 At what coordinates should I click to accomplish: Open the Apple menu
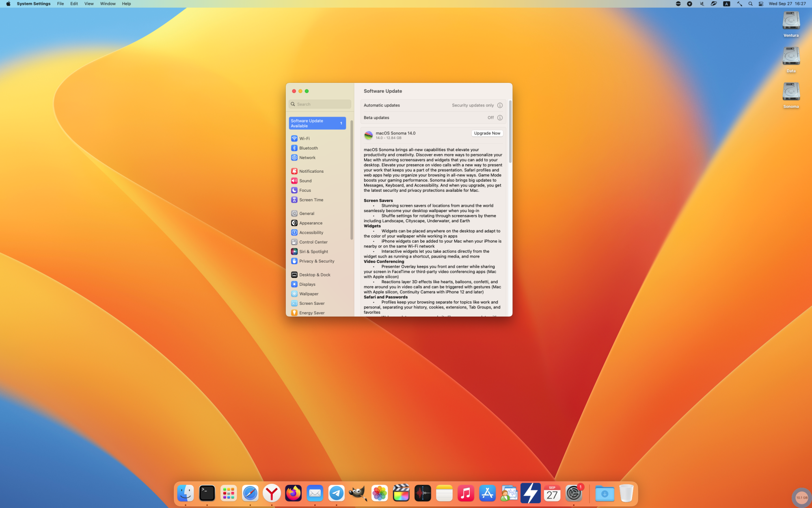[x=8, y=4]
